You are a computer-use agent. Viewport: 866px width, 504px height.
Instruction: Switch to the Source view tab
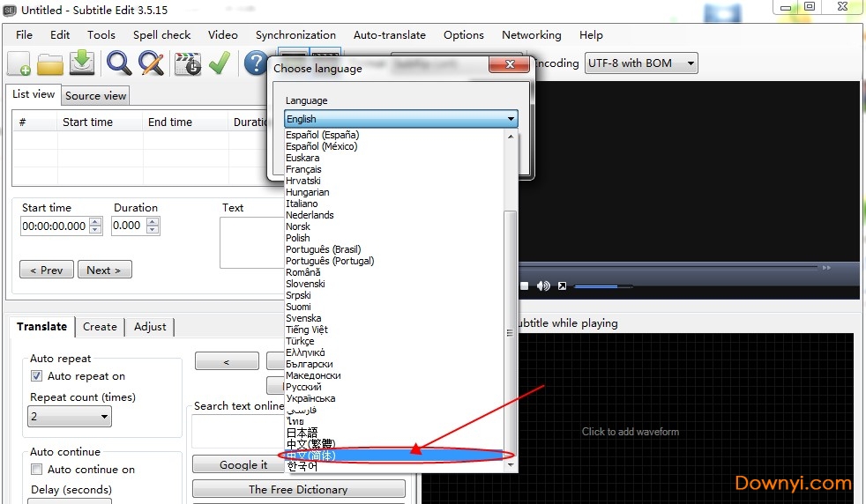(x=96, y=95)
